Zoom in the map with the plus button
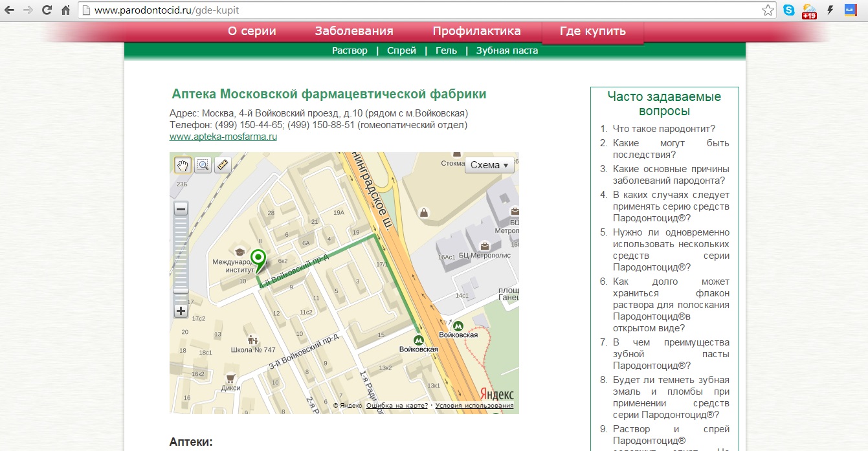 181,311
